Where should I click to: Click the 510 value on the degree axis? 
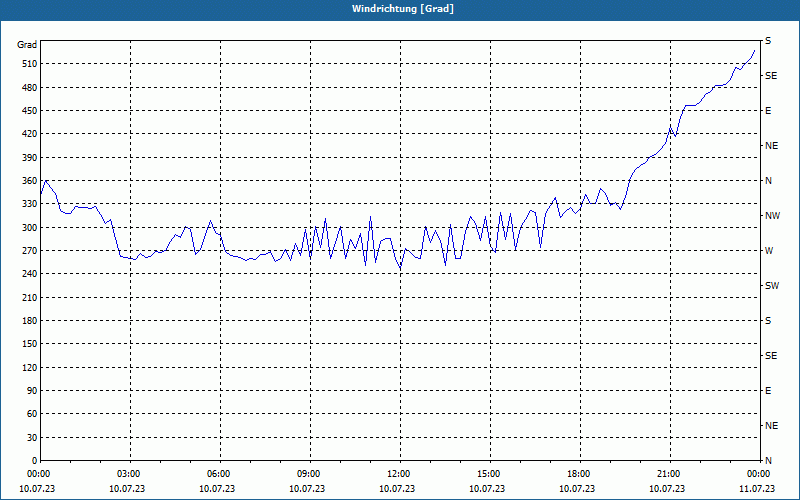[30, 64]
